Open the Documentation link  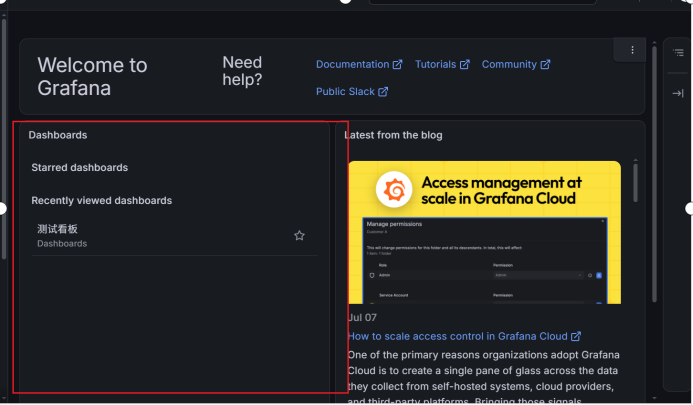[352, 65]
